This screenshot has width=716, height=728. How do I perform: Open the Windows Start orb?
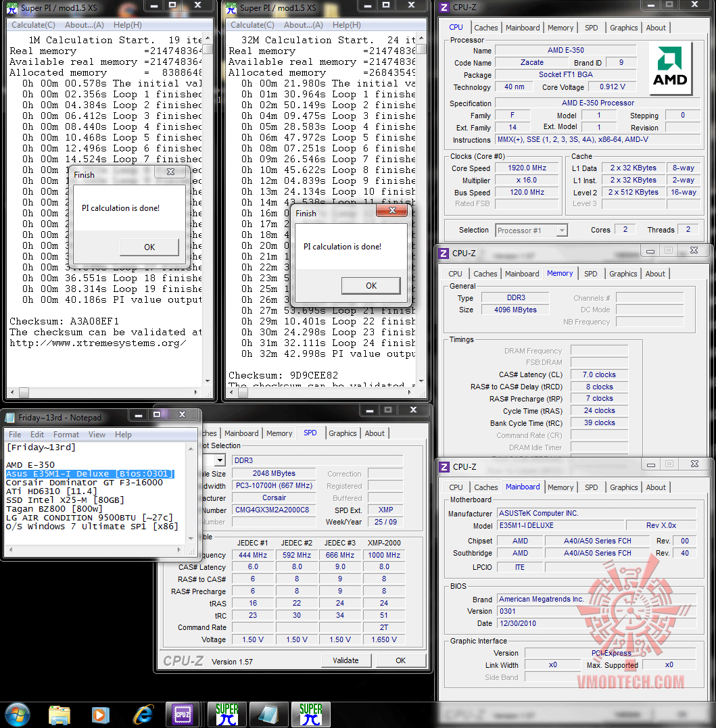[x=18, y=714]
